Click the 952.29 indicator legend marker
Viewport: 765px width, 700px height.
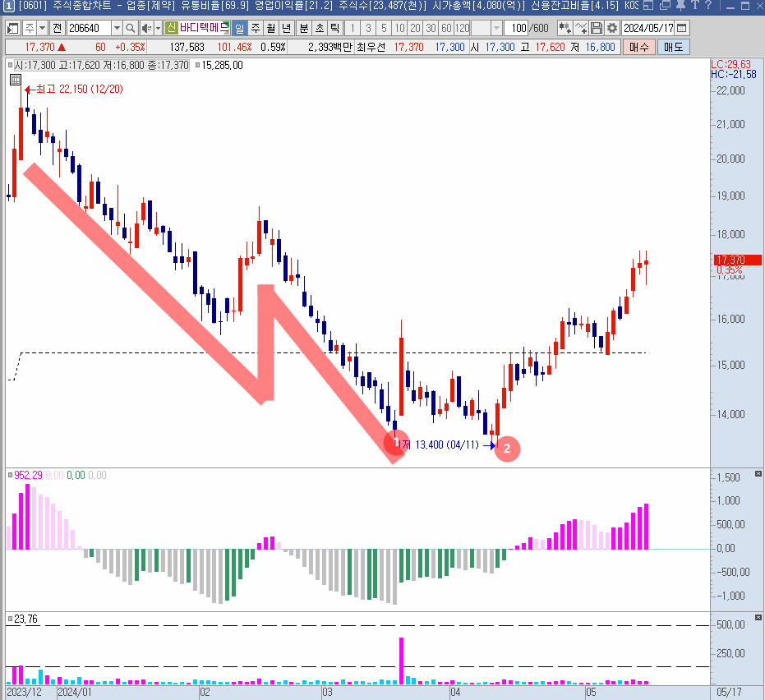(x=10, y=475)
